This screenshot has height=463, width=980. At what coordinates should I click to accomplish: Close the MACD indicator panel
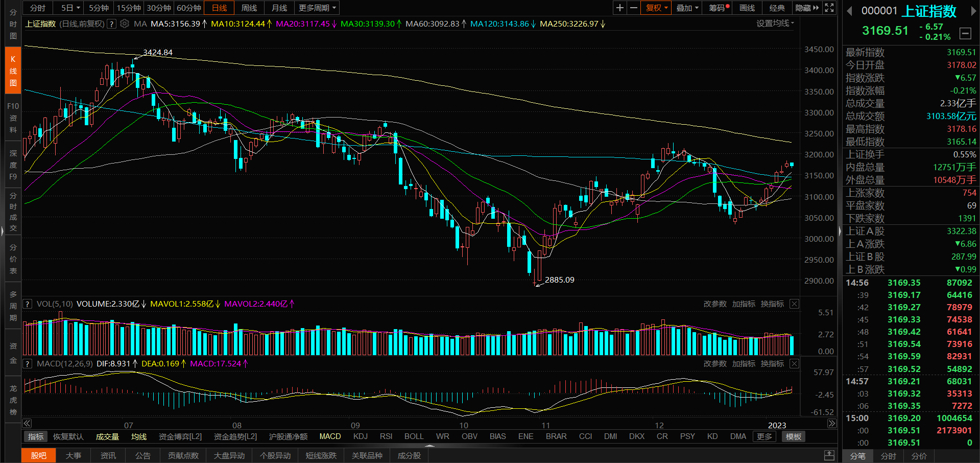[x=794, y=363]
